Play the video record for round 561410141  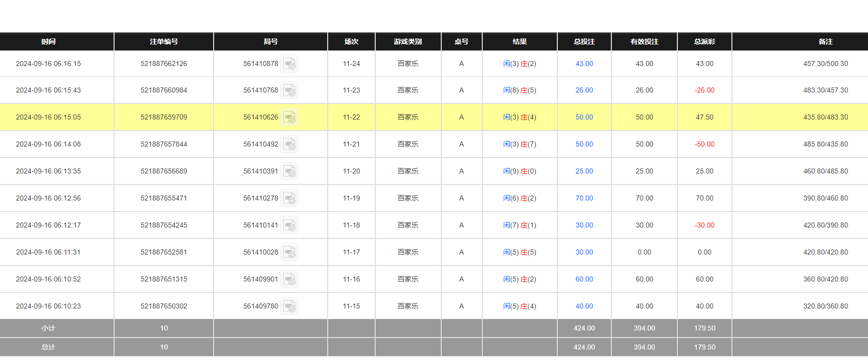289,225
